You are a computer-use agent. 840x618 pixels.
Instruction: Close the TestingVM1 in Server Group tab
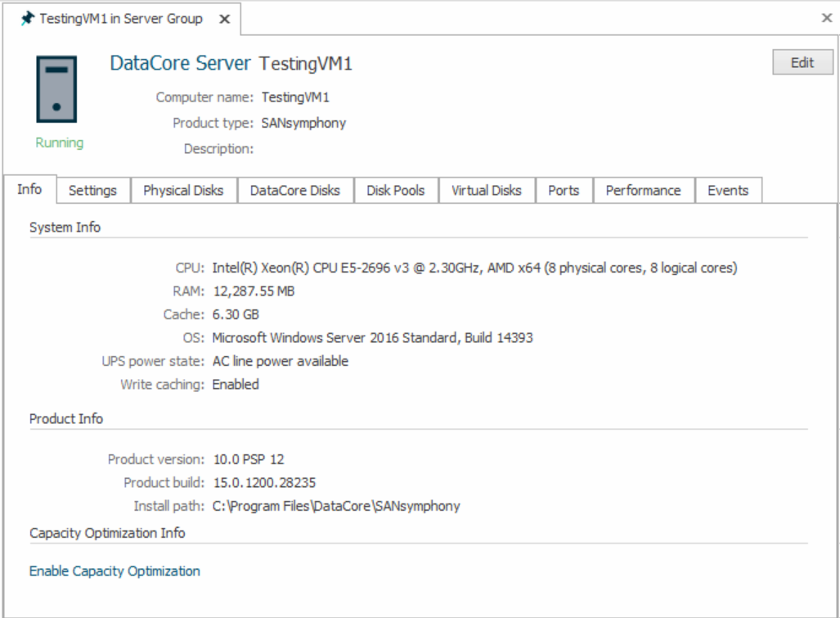pos(225,19)
